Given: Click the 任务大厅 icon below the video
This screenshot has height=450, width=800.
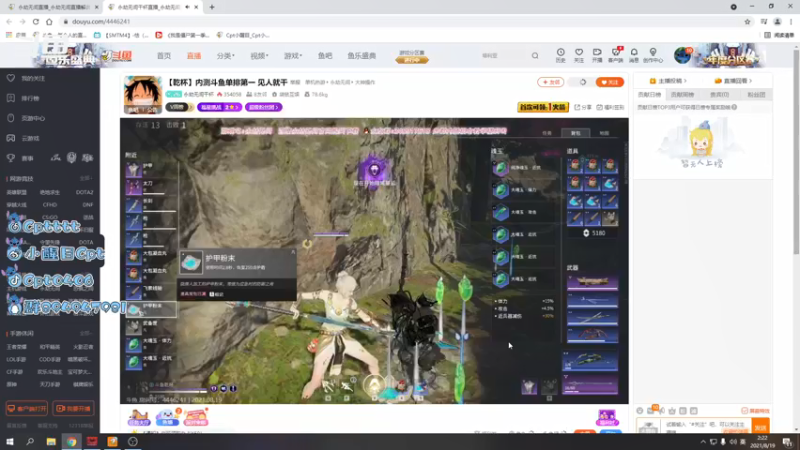Looking at the screenshot, I should pyautogui.click(x=138, y=417).
